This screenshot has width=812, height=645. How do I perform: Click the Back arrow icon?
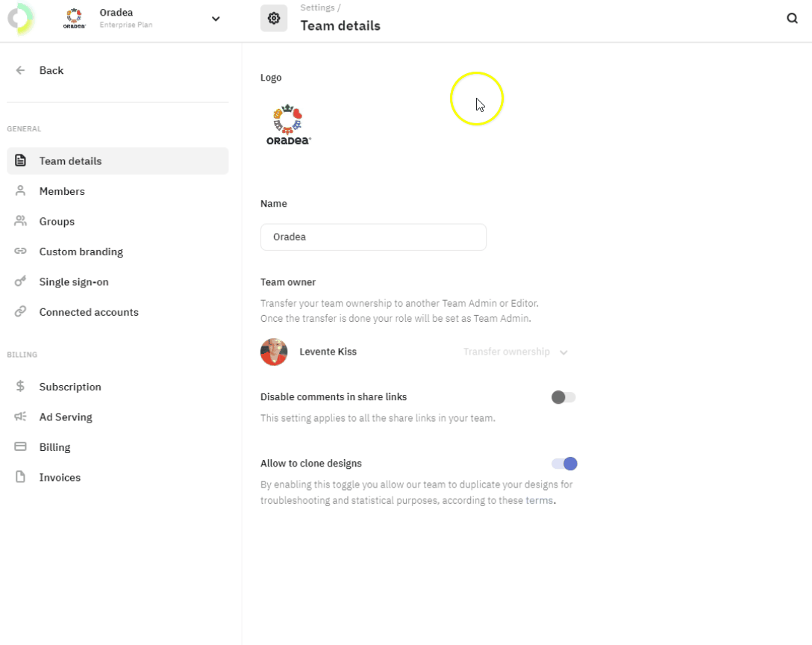click(20, 70)
